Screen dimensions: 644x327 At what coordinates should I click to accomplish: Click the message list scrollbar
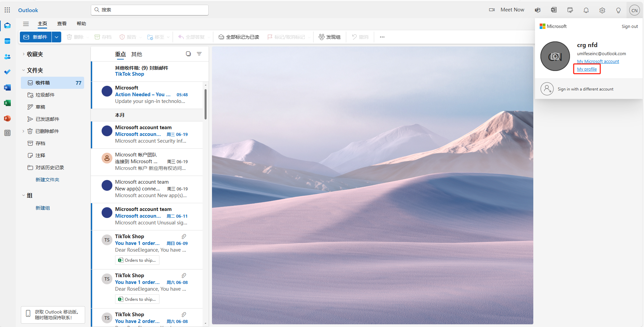click(x=206, y=104)
